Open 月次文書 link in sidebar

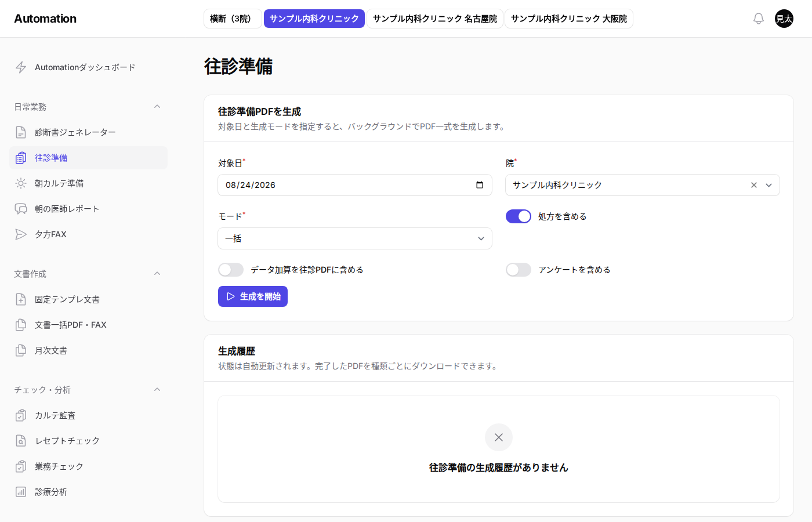click(88, 350)
